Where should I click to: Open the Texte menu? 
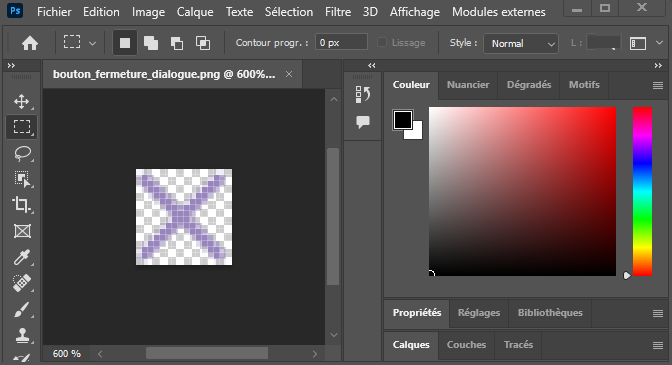239,12
